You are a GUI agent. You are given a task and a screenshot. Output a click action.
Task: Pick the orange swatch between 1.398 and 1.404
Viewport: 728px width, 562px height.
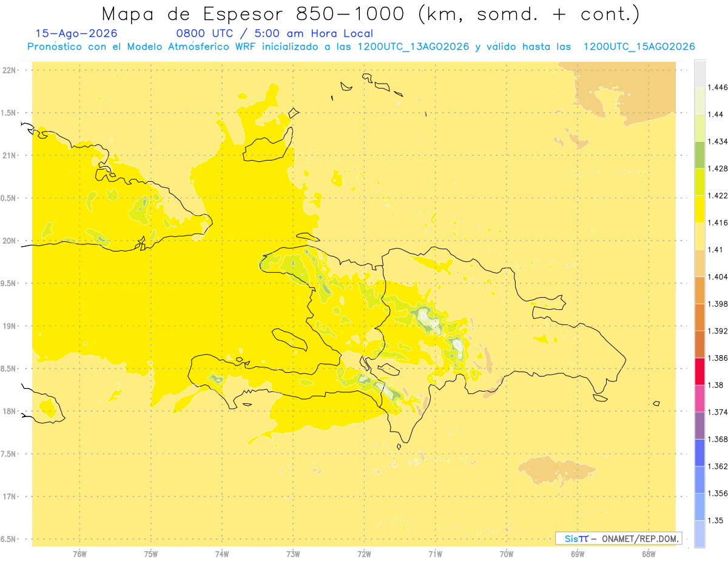tap(699, 290)
